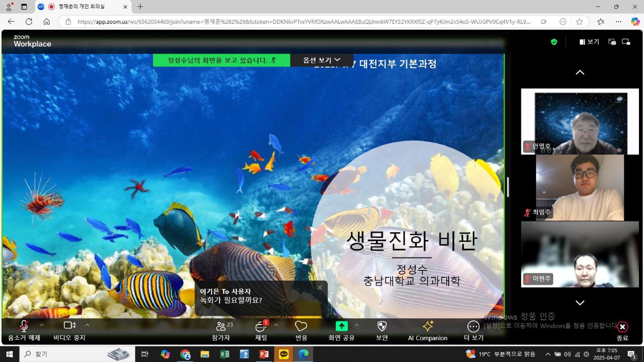Add page to favorites star

[x=579, y=22]
